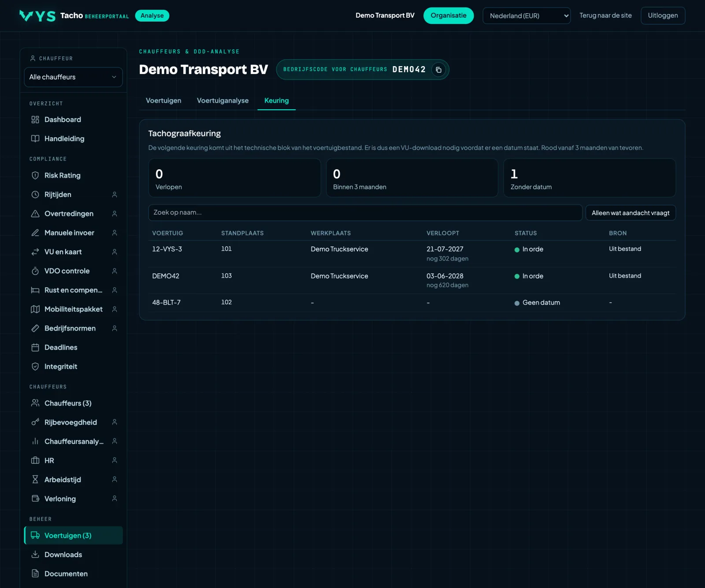Click the Bron column header
Screen dimensions: 705x588
click(618, 233)
